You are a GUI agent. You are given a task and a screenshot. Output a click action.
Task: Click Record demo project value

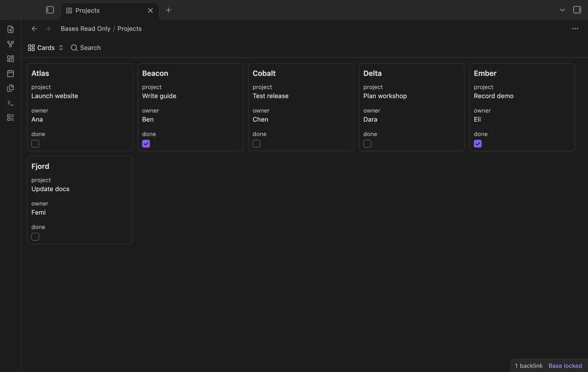tap(494, 96)
